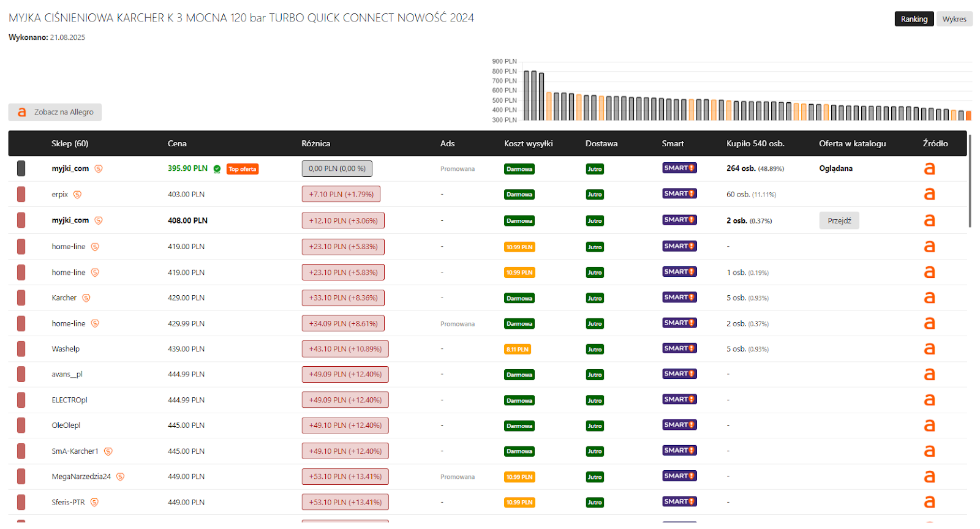Click green verified badge beside 395.90 PLN

pos(217,169)
